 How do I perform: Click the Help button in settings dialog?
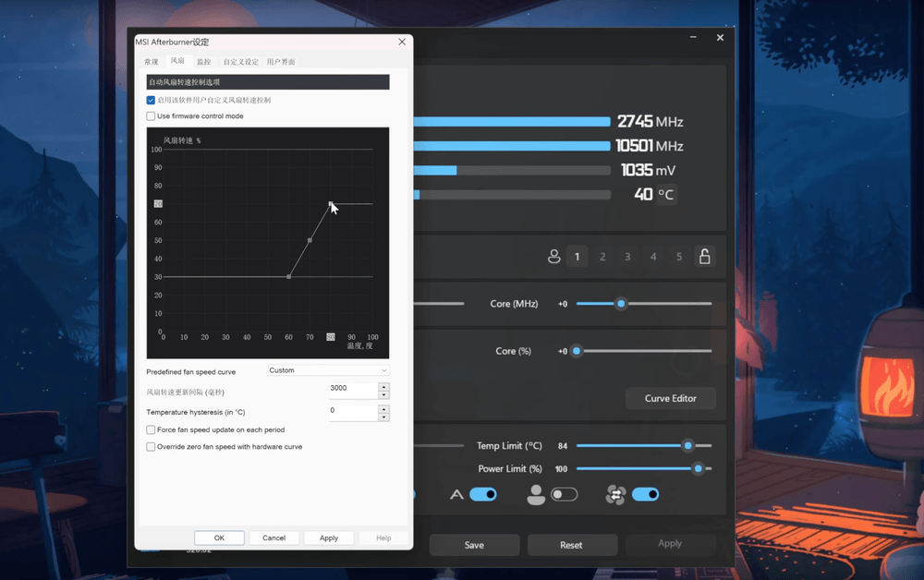[383, 538]
